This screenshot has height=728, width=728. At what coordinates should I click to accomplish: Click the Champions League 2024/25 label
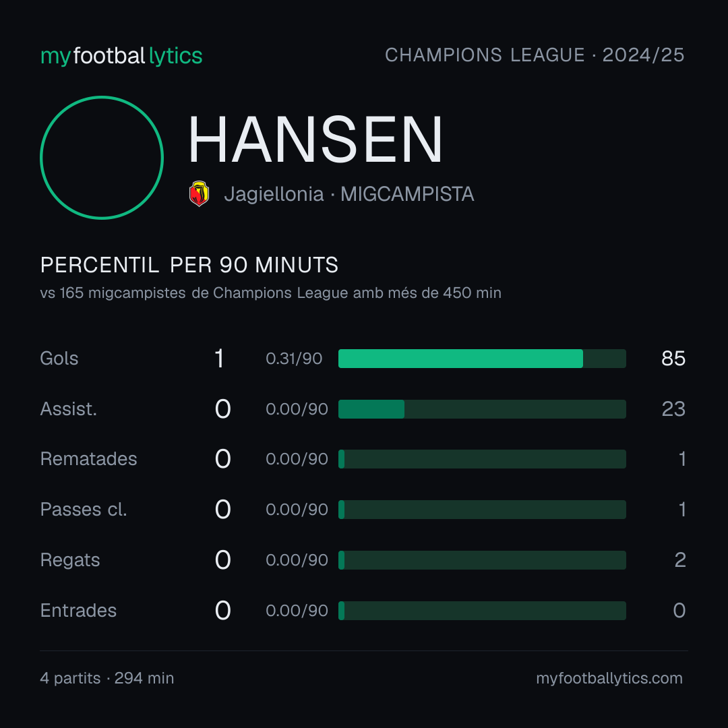coord(535,55)
